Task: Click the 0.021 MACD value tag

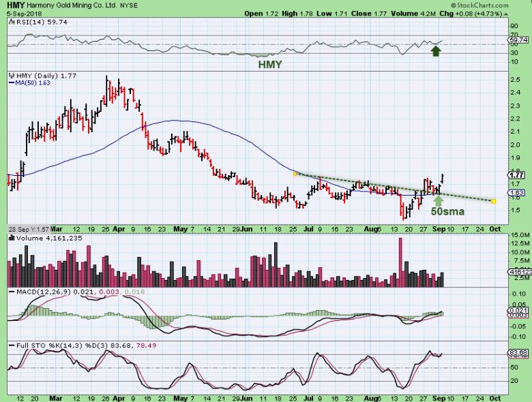Action: (518, 311)
